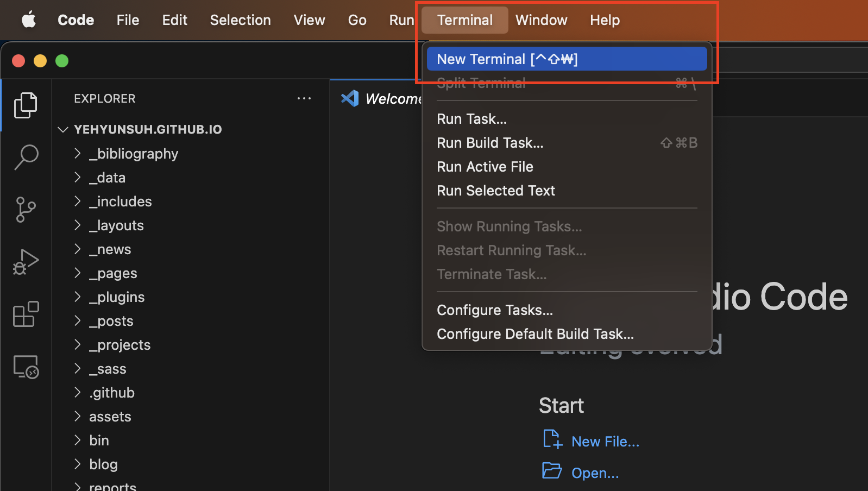Open the View menu
Viewport: 868px width, 491px height.
coord(309,20)
